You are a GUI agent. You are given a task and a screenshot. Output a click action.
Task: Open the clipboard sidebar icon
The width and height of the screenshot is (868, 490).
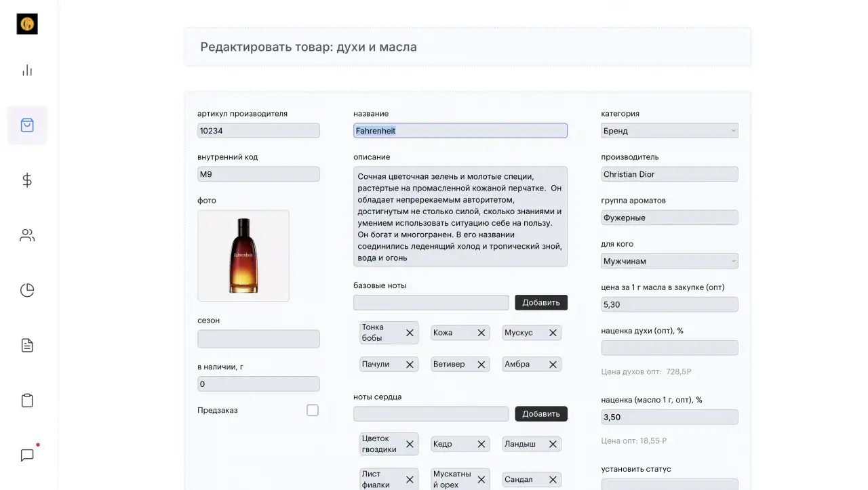(x=27, y=401)
